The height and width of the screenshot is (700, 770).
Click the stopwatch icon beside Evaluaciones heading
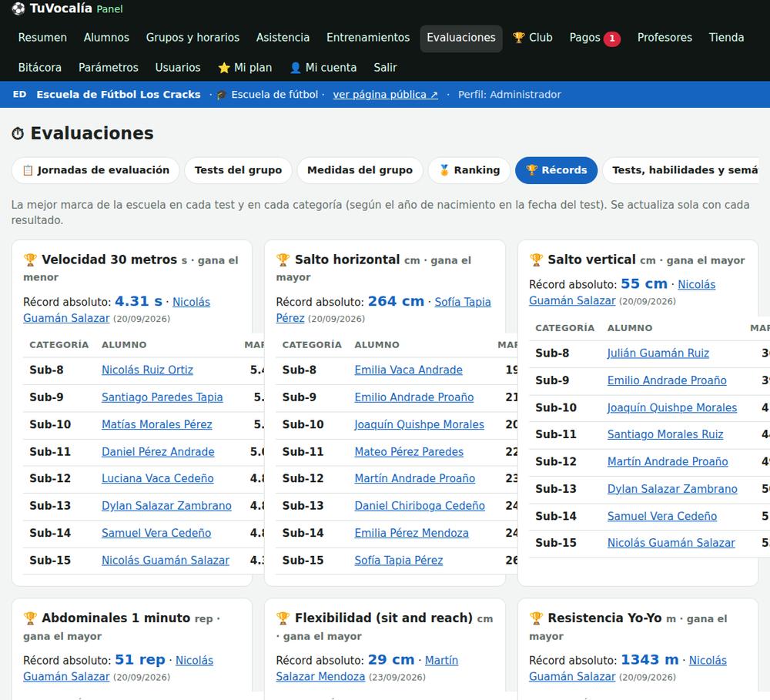(x=18, y=133)
